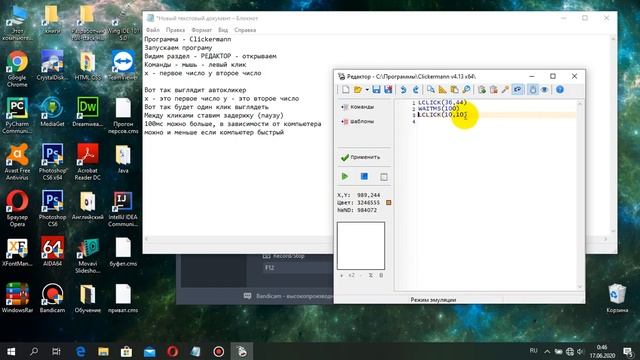Select the буфет.cms file on desktop
The width and height of the screenshot is (640, 360).
tap(123, 252)
